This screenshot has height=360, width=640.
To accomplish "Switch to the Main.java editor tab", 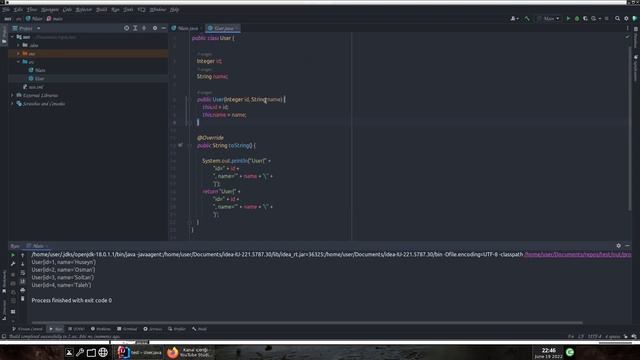I will tap(187, 28).
